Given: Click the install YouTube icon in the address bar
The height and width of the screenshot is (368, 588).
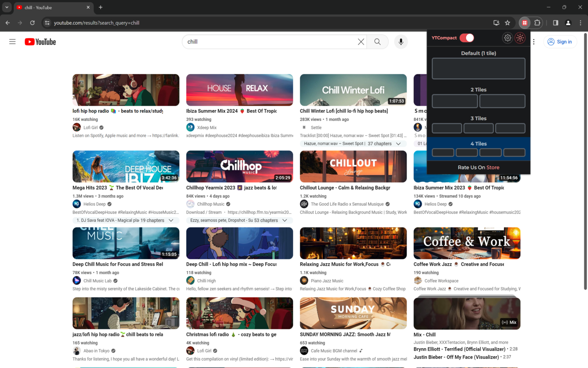Looking at the screenshot, I should [x=496, y=23].
